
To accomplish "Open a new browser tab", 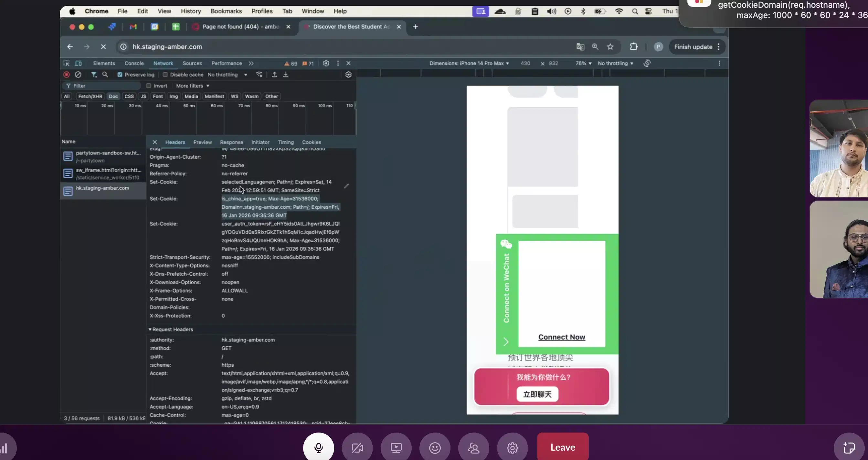I will point(416,26).
